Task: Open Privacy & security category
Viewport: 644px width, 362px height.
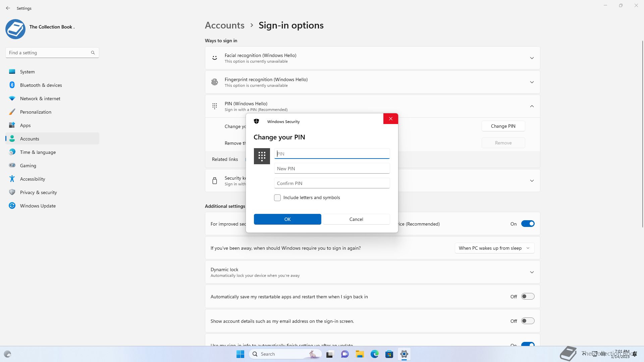Action: coord(52,192)
